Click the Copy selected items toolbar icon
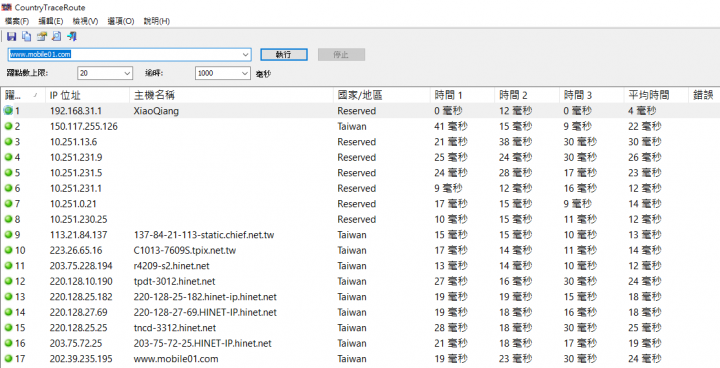Viewport: 720px width, 368px height. point(27,36)
